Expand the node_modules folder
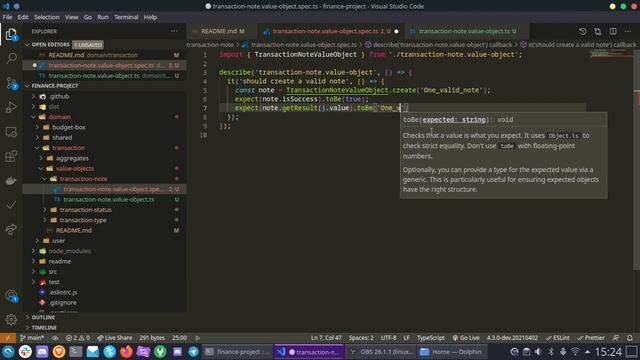The width and height of the screenshot is (640, 360). point(33,251)
